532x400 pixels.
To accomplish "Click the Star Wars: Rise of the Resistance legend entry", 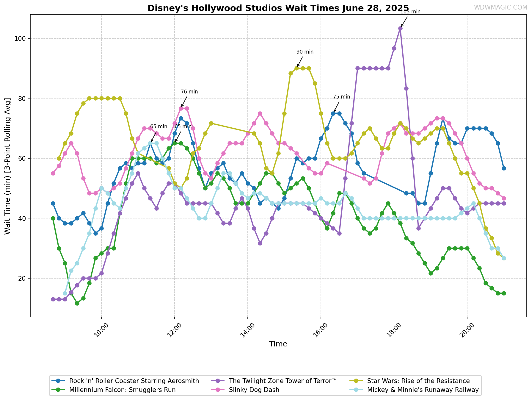I will (410, 381).
